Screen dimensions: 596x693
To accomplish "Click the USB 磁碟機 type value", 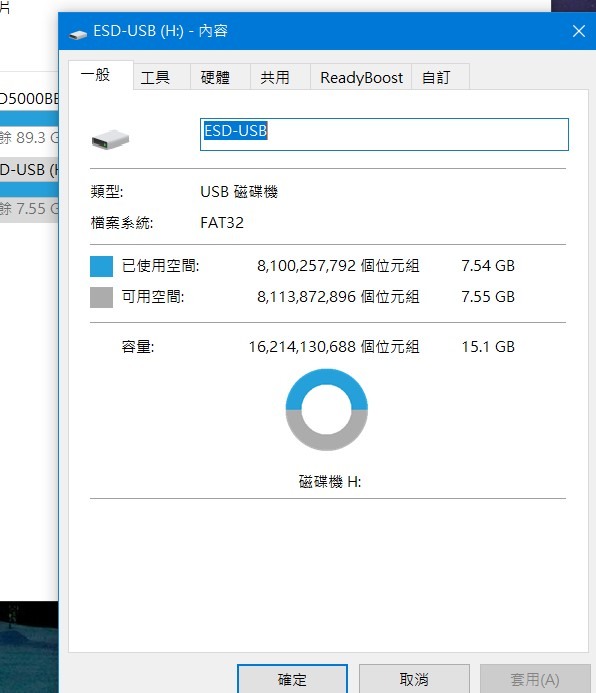I will click(x=239, y=191).
